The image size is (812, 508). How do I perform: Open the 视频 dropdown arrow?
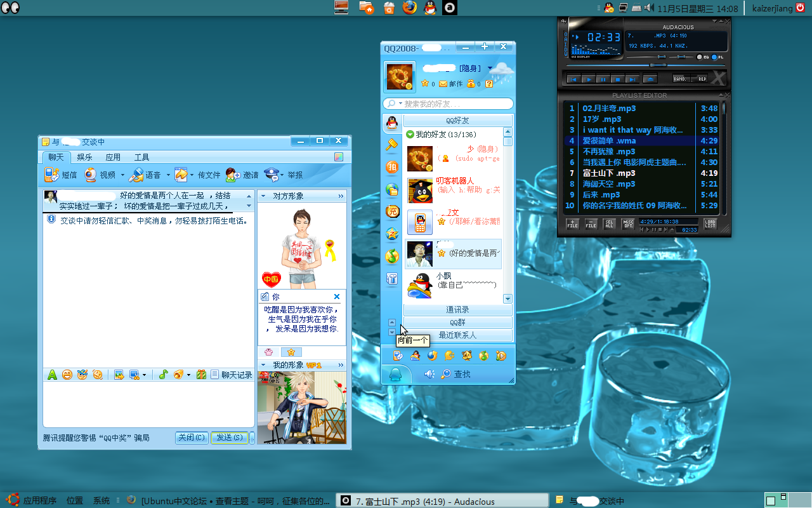point(122,175)
